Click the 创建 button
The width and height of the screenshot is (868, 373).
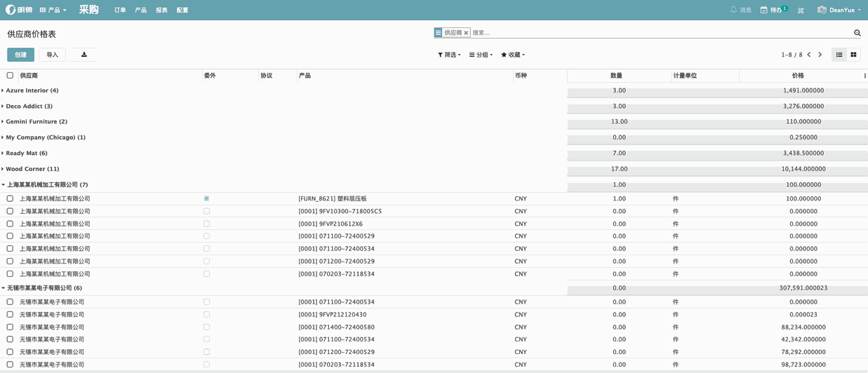pyautogui.click(x=20, y=55)
